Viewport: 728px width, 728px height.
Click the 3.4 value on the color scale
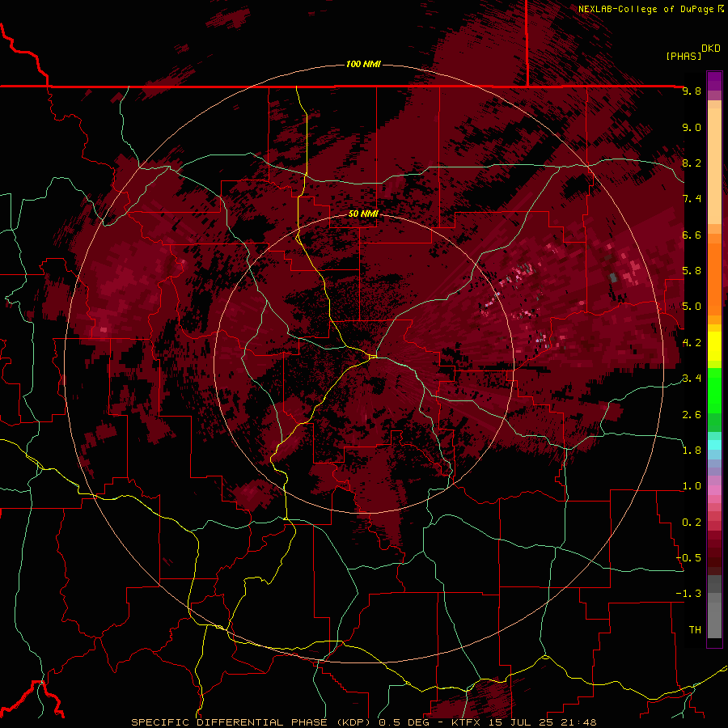pyautogui.click(x=692, y=379)
